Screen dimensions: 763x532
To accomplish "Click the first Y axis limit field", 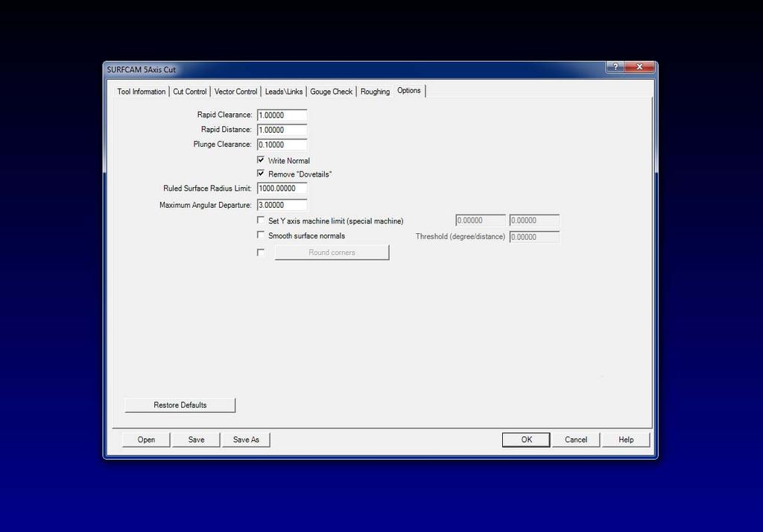I will click(481, 221).
